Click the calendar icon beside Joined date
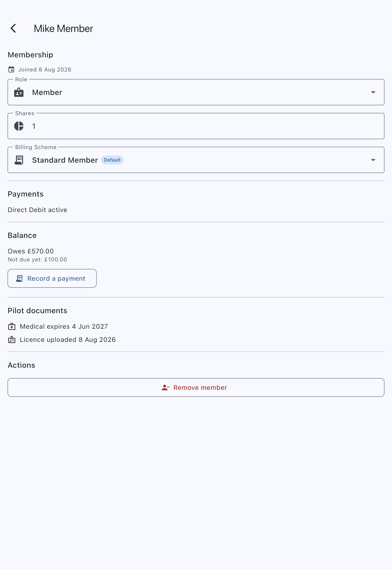The image size is (392, 569). (x=11, y=70)
